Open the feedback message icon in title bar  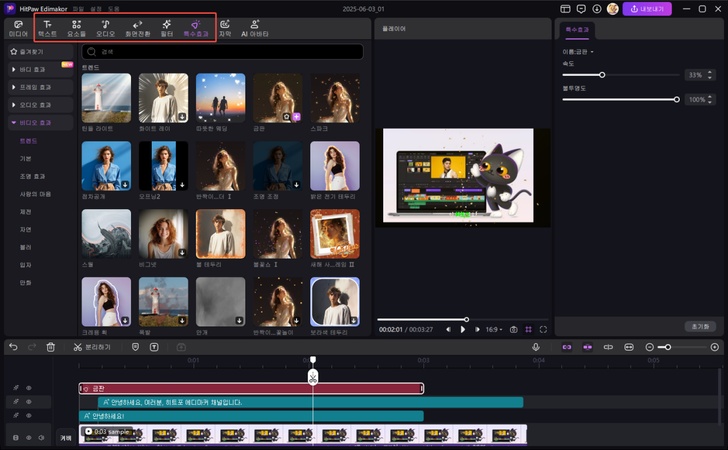click(x=581, y=9)
